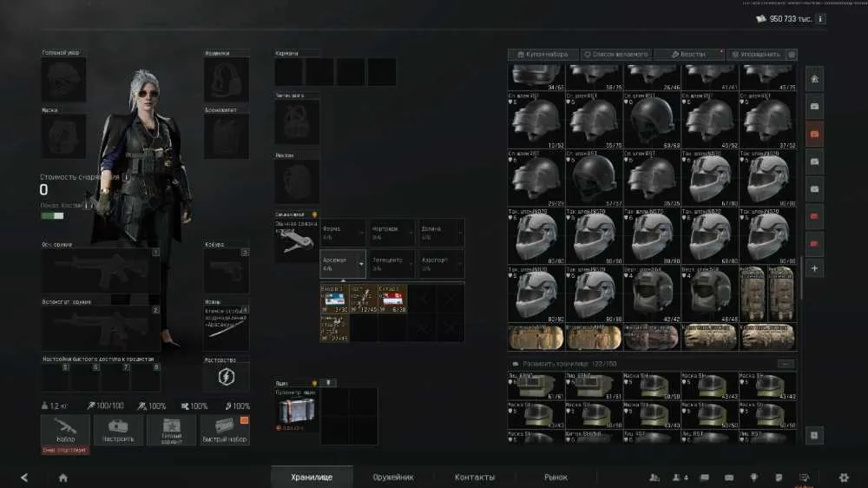Click the Упорядочить sort button
The height and width of the screenshot is (488, 868).
pos(757,55)
